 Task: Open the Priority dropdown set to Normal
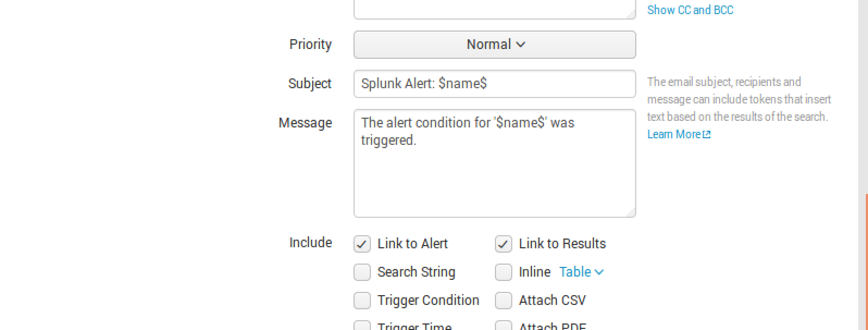coord(494,45)
